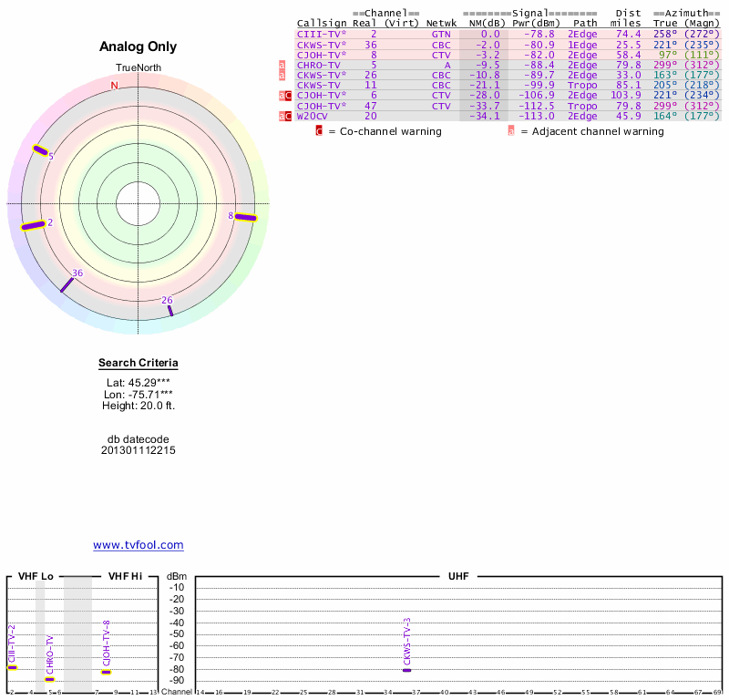Image resolution: width=729 pixels, height=700 pixels.
Task: Click the CIII-TV-2 bar in VHF Lo spectrum
Action: [12, 667]
